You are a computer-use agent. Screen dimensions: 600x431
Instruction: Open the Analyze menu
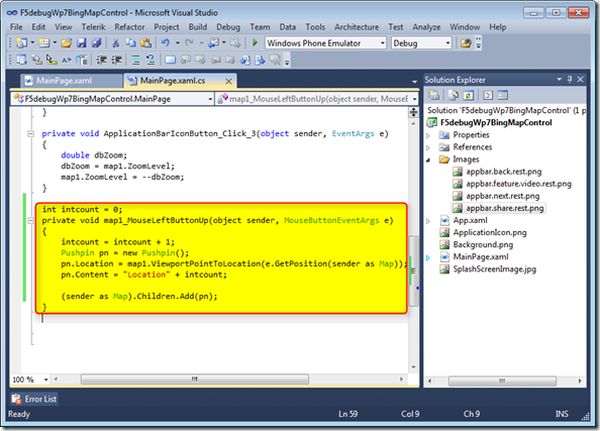point(426,27)
